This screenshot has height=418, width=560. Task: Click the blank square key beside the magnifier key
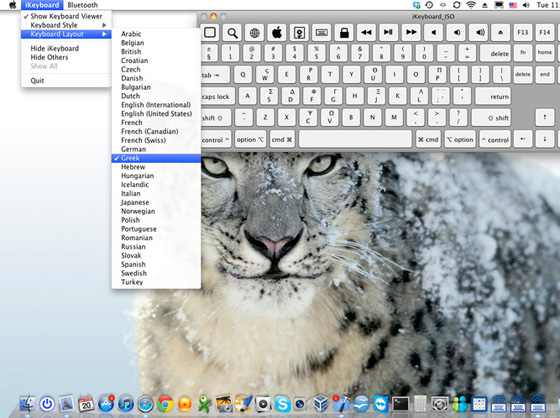click(210, 33)
